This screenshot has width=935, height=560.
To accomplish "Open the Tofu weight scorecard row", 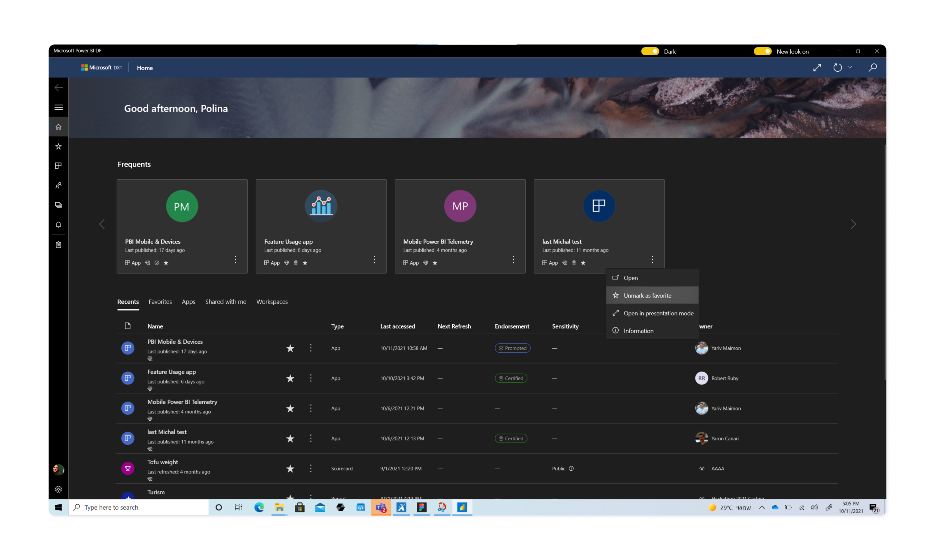I will click(477, 468).
